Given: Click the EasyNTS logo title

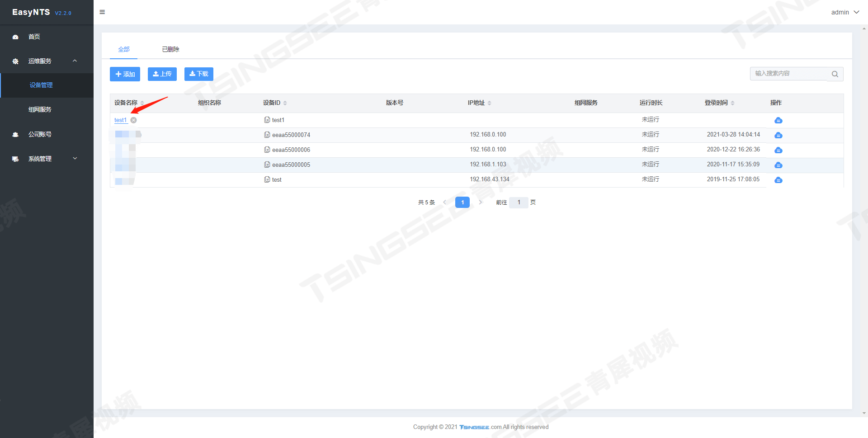Looking at the screenshot, I should (x=31, y=12).
